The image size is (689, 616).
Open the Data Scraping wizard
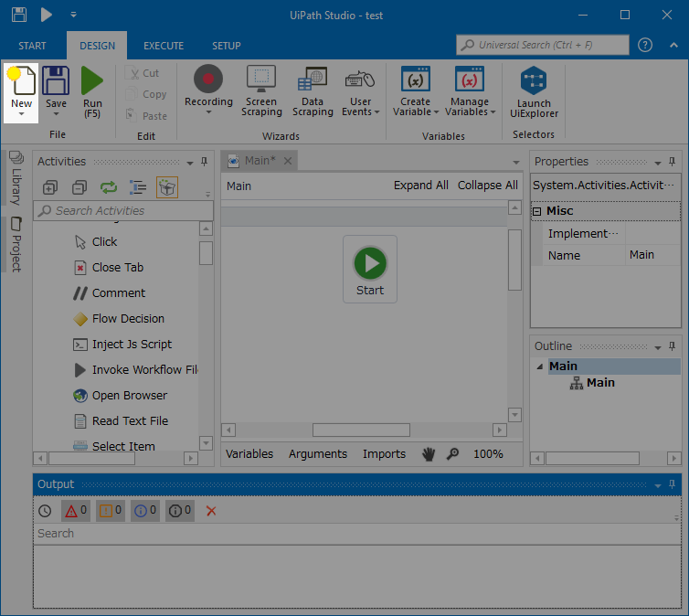[313, 91]
